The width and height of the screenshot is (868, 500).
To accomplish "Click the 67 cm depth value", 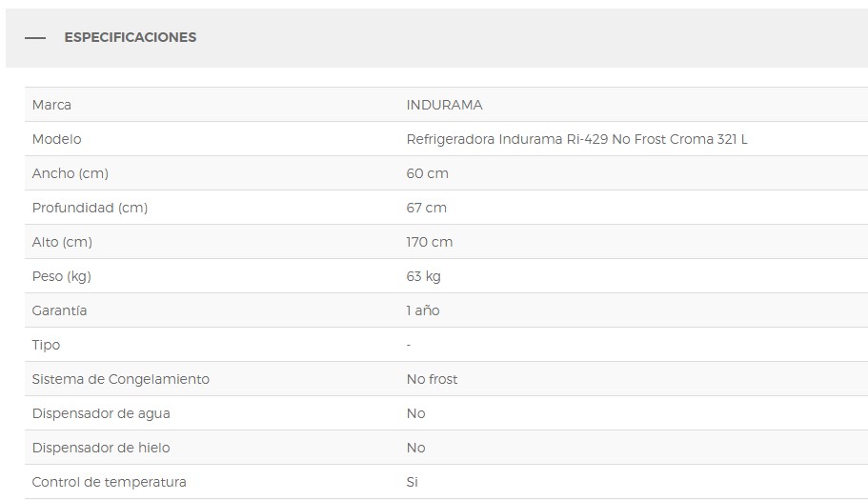I will (x=426, y=208).
